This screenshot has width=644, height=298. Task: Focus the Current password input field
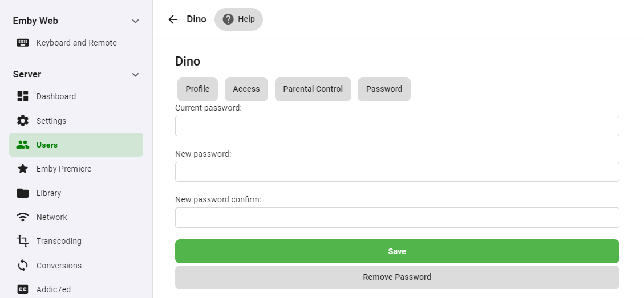click(397, 126)
